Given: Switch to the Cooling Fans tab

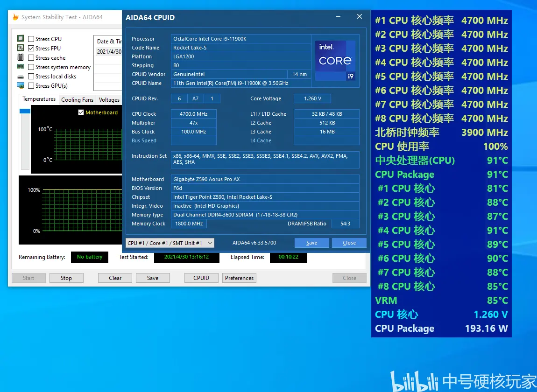Looking at the screenshot, I should pyautogui.click(x=77, y=99).
